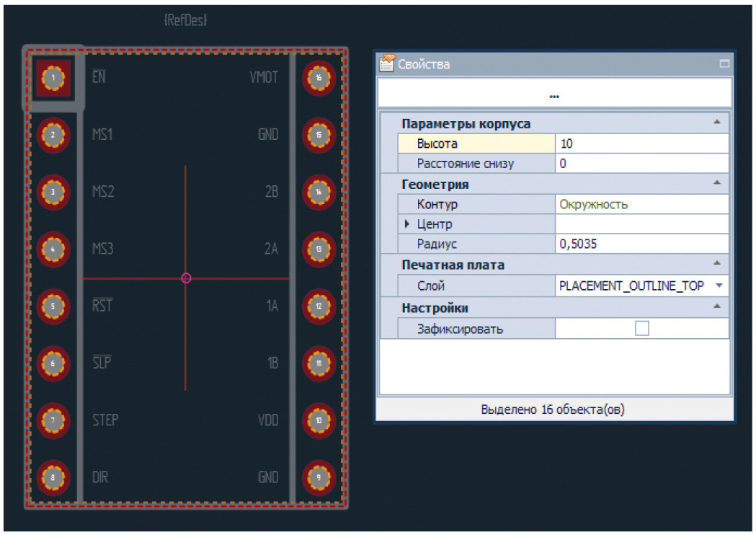
Task: Collapse the Геометрия section
Action: (717, 183)
